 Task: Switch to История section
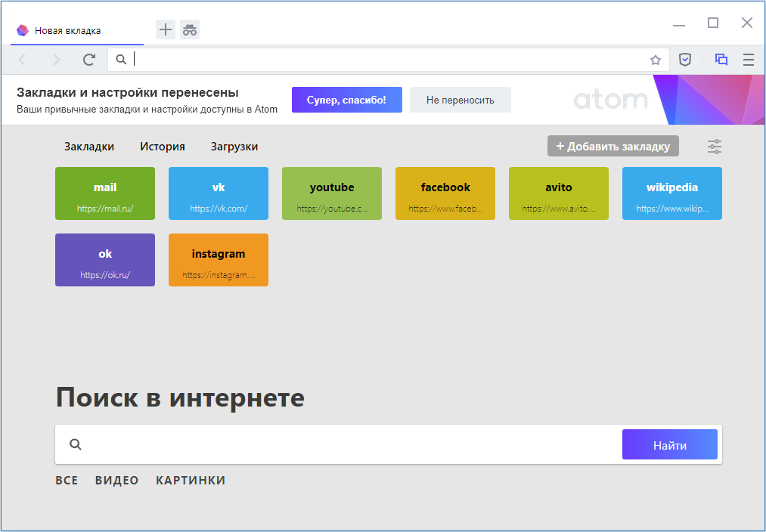pos(162,147)
